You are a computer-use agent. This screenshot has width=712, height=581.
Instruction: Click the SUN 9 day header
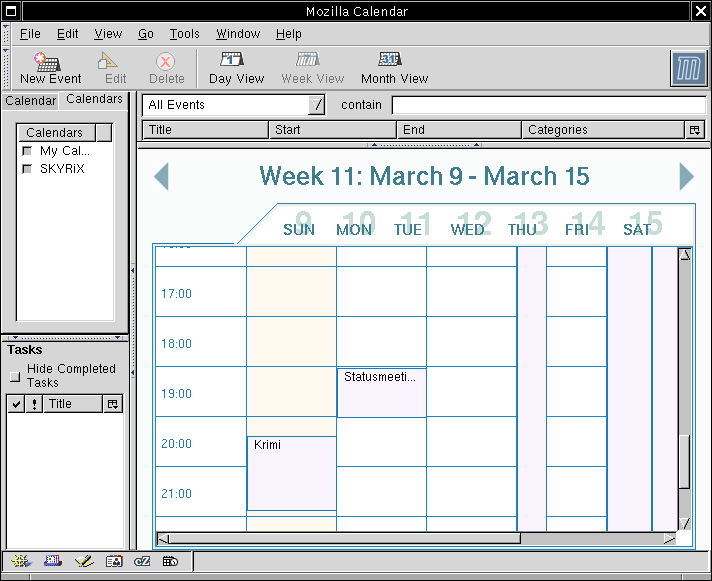click(299, 226)
